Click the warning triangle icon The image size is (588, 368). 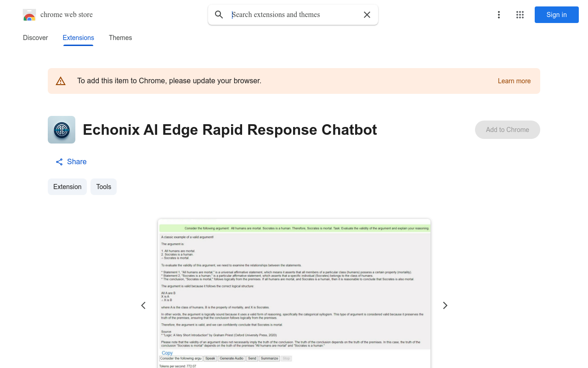61,81
